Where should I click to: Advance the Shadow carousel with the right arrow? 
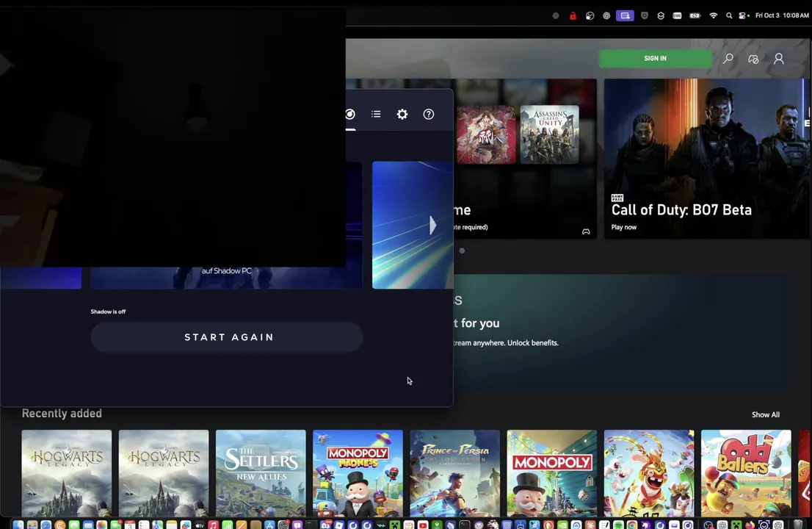pyautogui.click(x=432, y=226)
